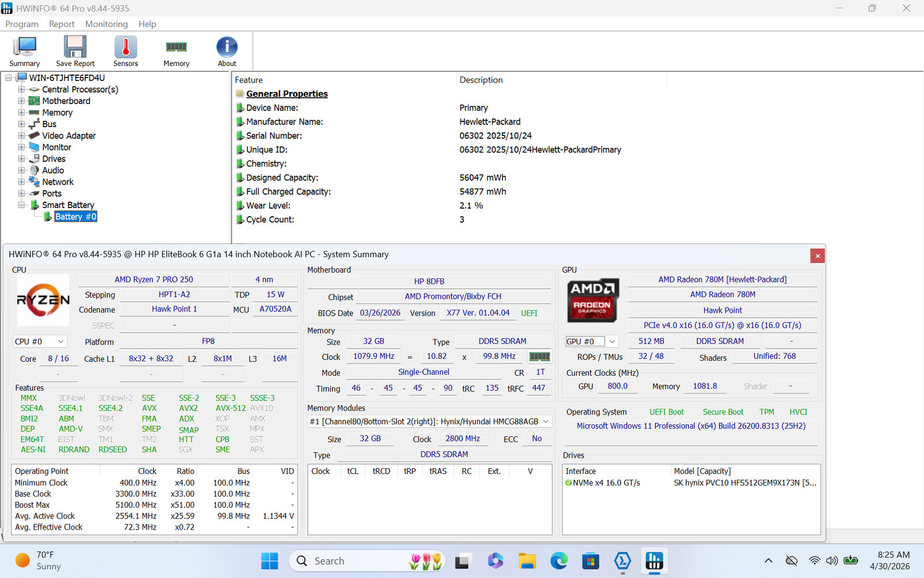This screenshot has height=578, width=924.
Task: Click the AMD Radeon Graphics logo
Action: pyautogui.click(x=593, y=300)
